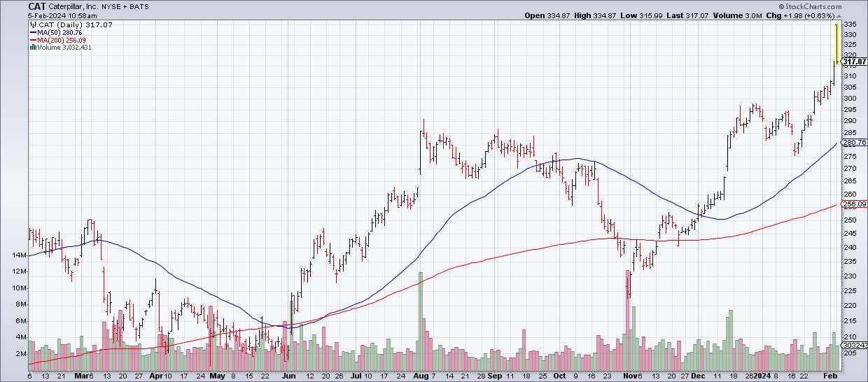Click the yellow highlighted latest price bar
Screen dimensions: 868x382
[836, 43]
